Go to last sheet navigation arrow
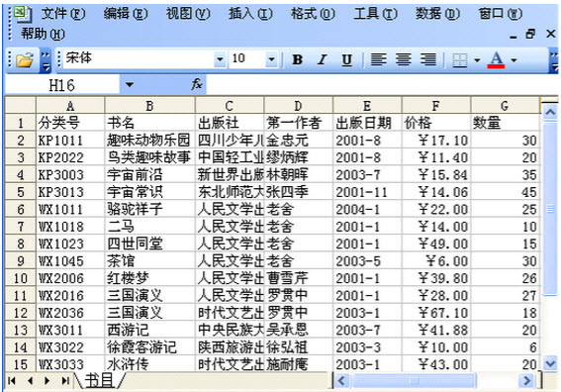Image resolution: width=561 pixels, height=392 pixels. [x=65, y=380]
